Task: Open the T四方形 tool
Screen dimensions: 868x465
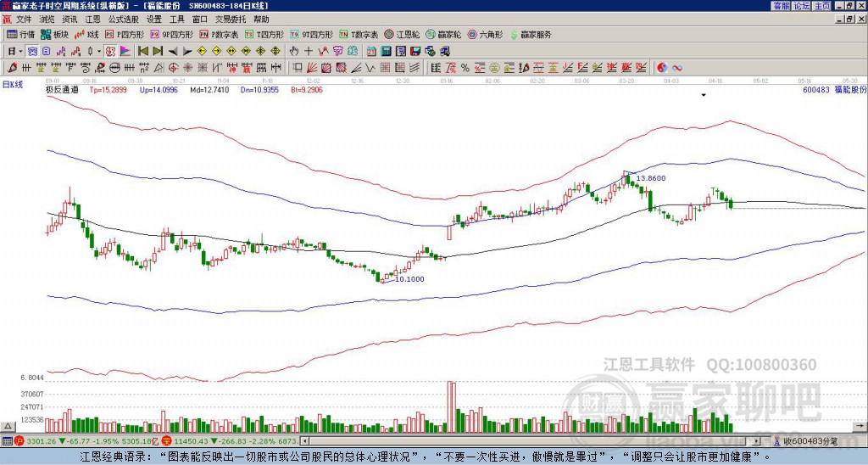Action: click(264, 34)
